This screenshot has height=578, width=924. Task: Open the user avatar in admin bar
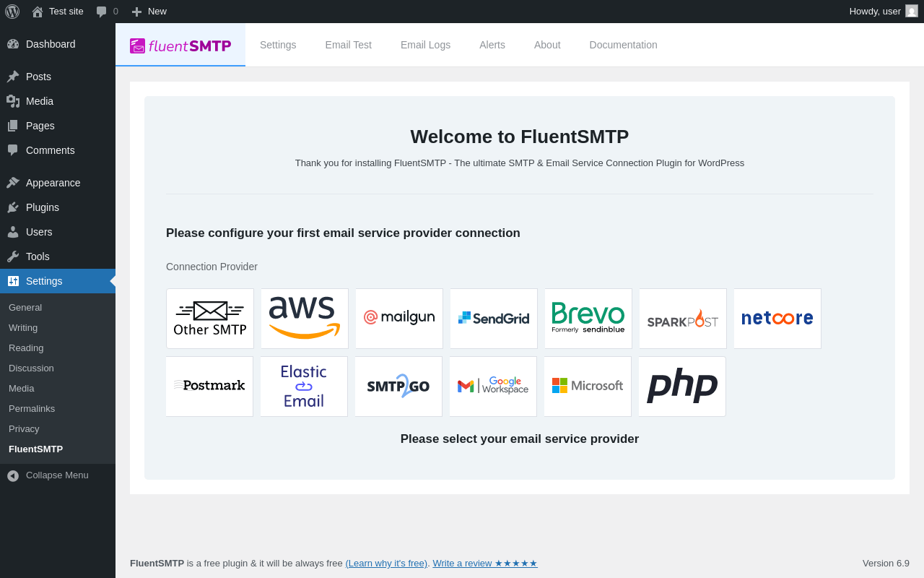coord(912,11)
